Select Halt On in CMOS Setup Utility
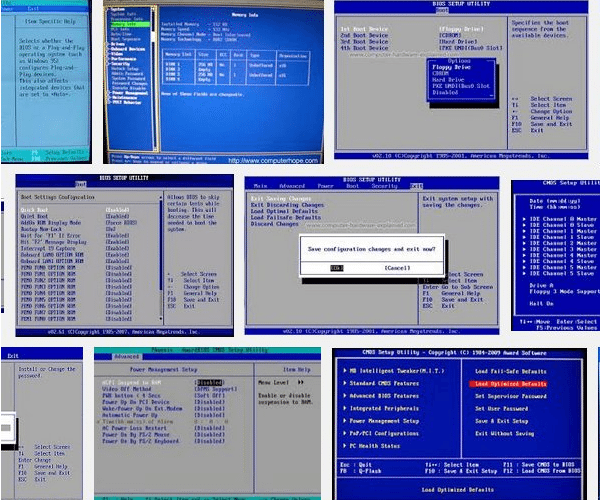Viewport: 600px width, 500px height. [541, 303]
